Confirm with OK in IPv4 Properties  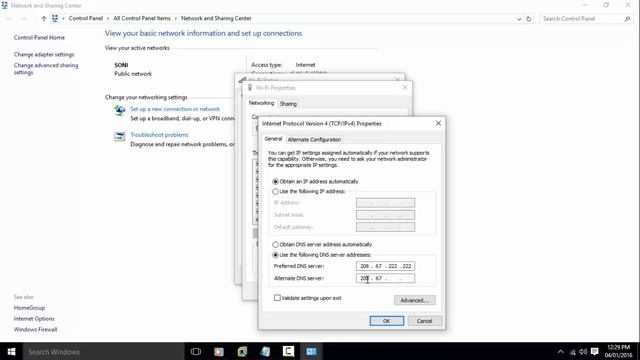click(x=387, y=321)
